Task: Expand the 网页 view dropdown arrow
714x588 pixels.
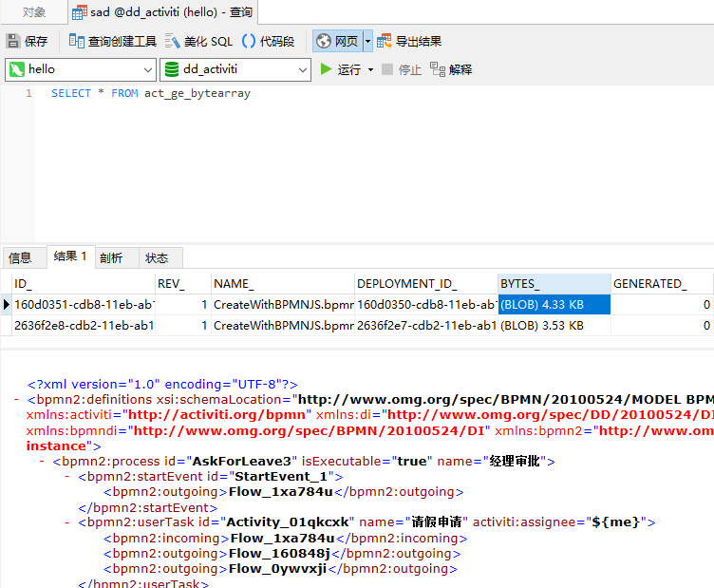Action: (x=368, y=42)
